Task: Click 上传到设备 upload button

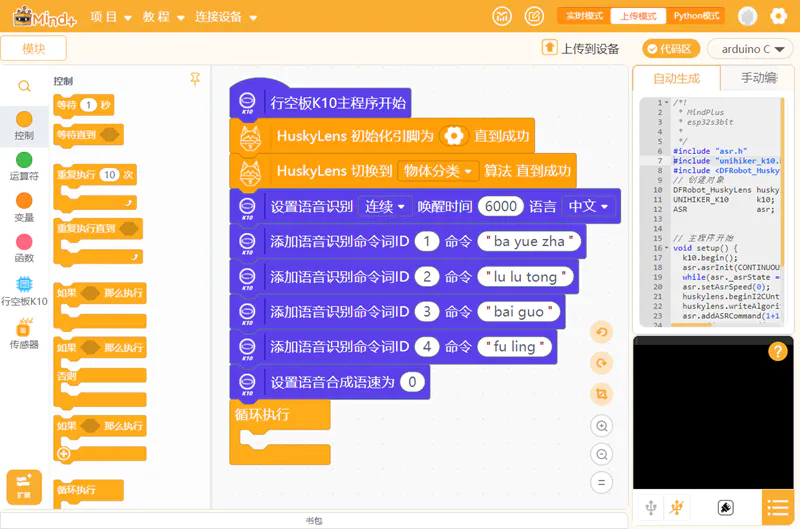Action: click(581, 48)
